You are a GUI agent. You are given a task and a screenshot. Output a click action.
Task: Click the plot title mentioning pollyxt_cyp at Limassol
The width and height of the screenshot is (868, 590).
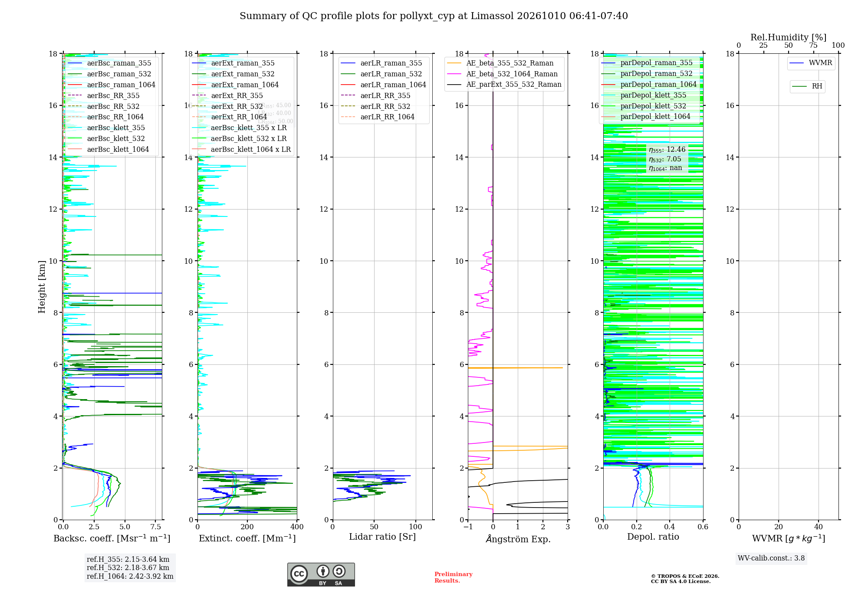[x=434, y=16]
